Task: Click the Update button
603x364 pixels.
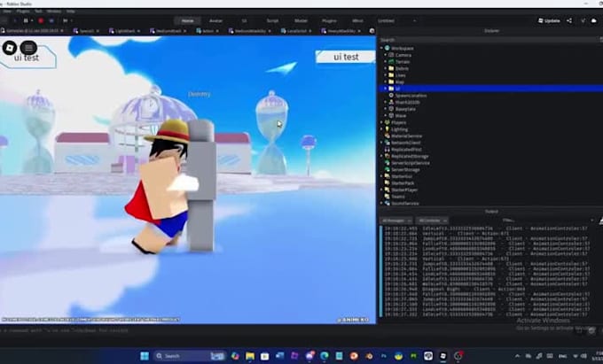Action: (x=549, y=20)
